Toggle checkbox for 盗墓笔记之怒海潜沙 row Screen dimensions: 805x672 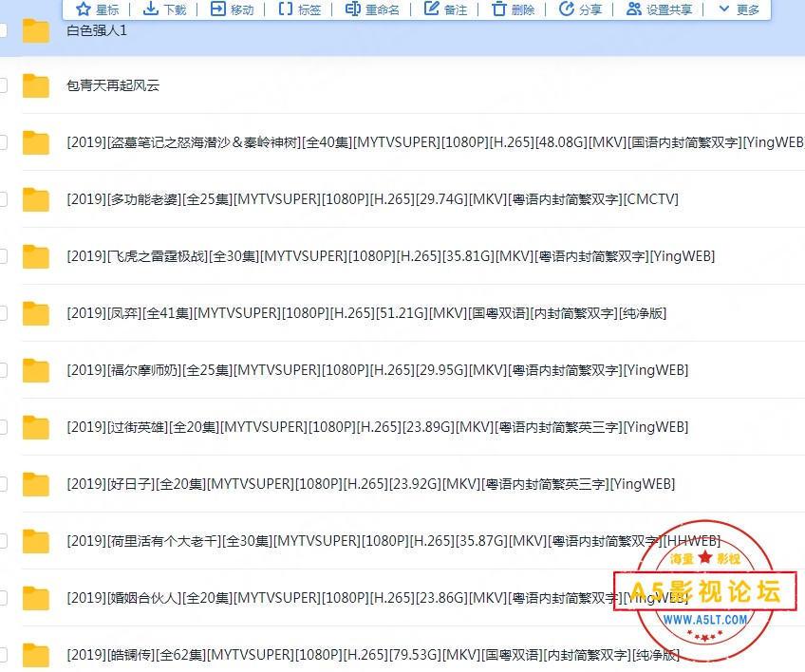pyautogui.click(x=3, y=142)
